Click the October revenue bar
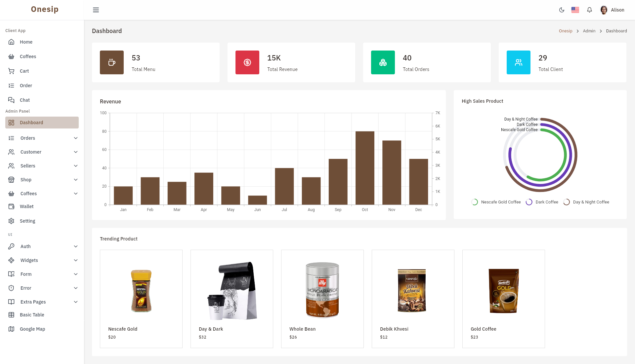 (x=365, y=168)
